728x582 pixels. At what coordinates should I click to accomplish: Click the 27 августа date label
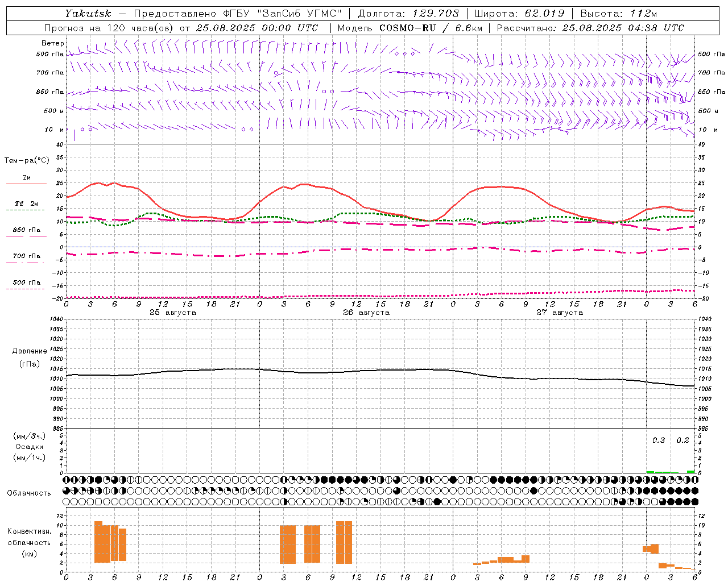point(560,313)
